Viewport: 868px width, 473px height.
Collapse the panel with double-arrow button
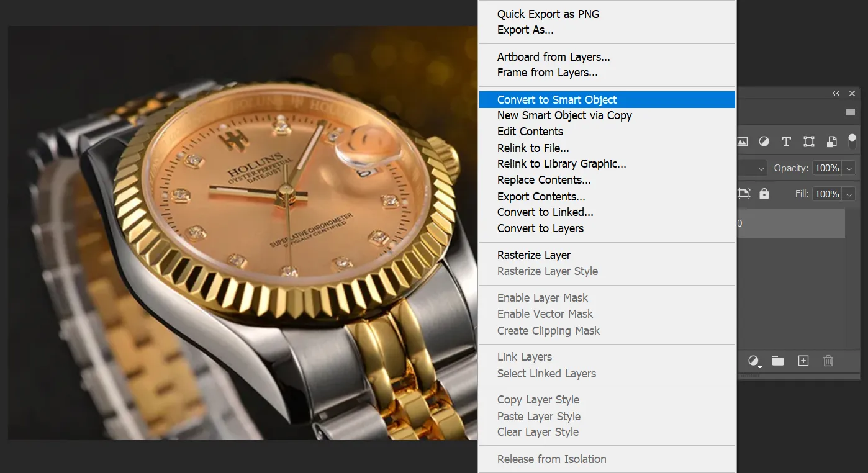pos(836,94)
